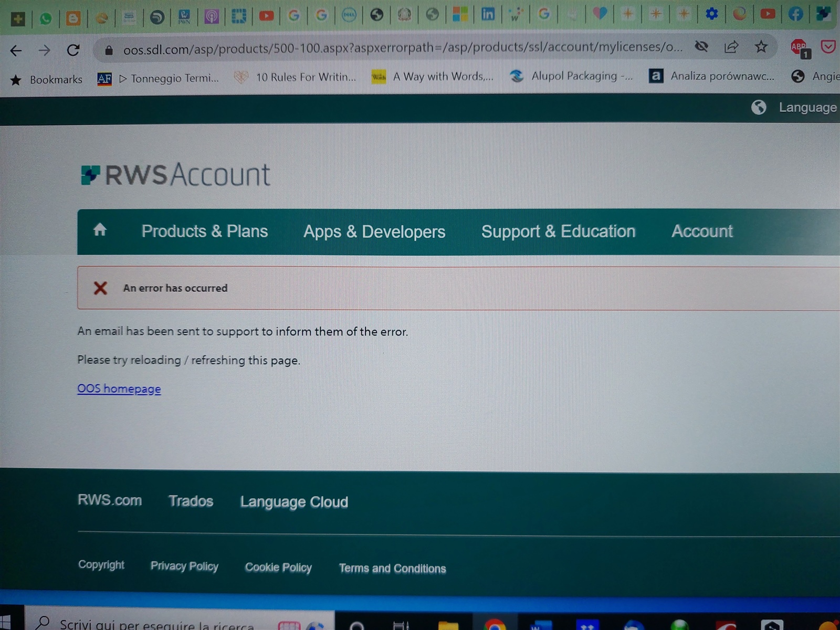Viewport: 840px width, 630px height.
Task: Switch to the purple Podcasts tab
Action: [x=212, y=17]
